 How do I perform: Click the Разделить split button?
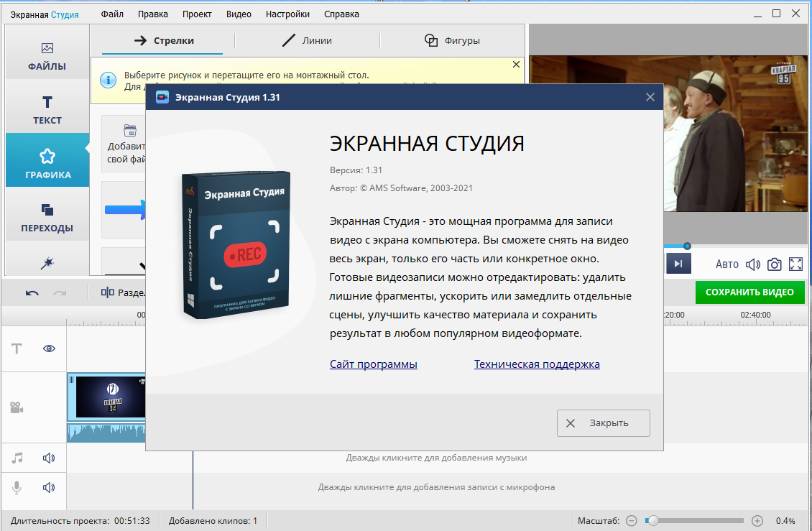coord(124,292)
